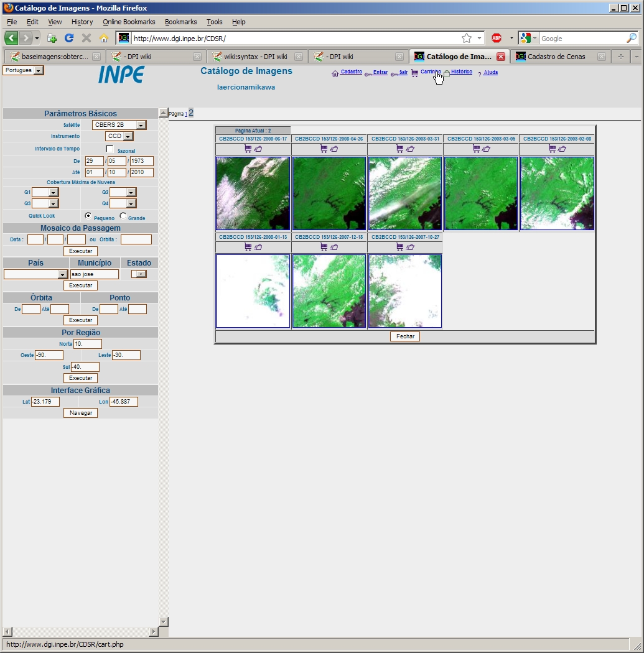
Task: Click the Adblock Plus ABP icon
Action: point(497,38)
